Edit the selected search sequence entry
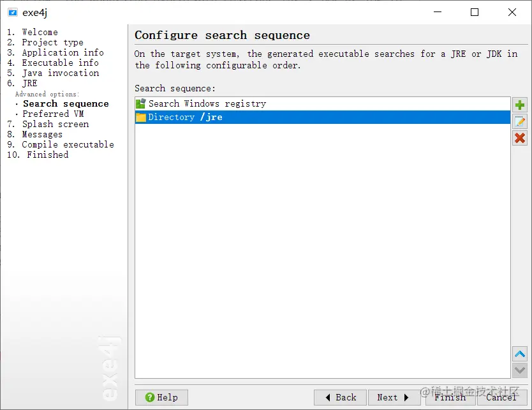 click(519, 121)
